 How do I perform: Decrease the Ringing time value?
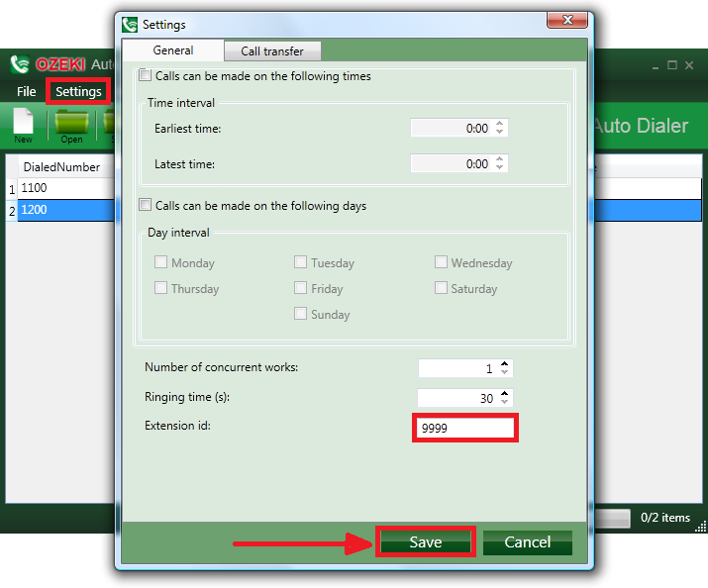[x=504, y=401]
